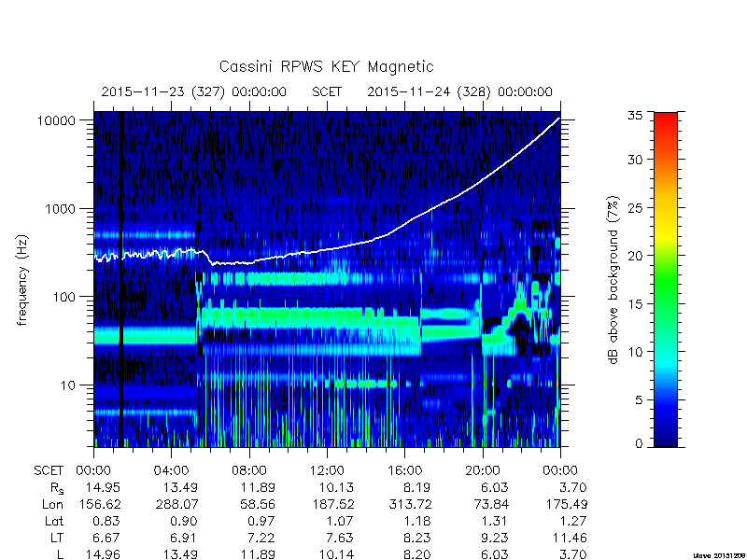Click the latitude value '1.31'
Image resolution: width=747 pixels, height=560 pixels.
pyautogui.click(x=496, y=521)
